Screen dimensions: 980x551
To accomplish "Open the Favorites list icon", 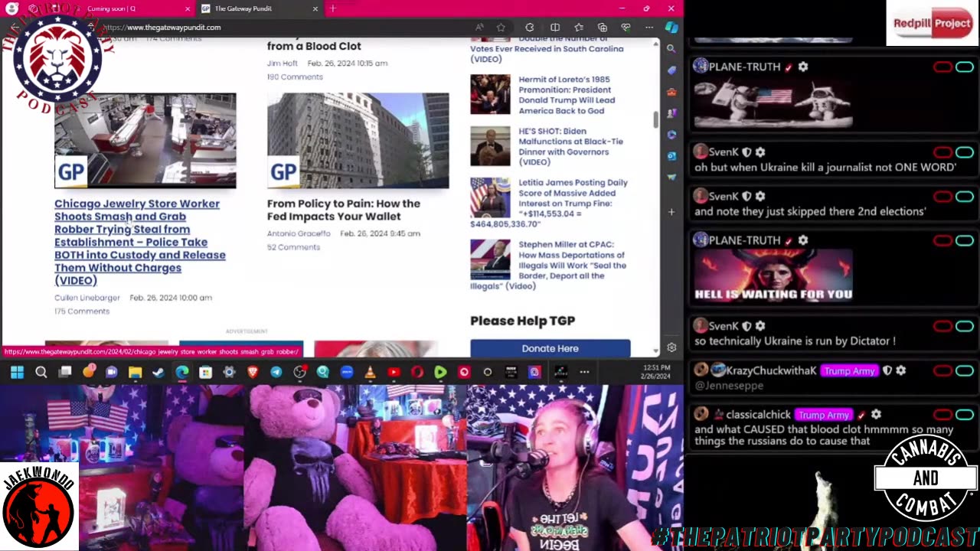I will (x=579, y=28).
